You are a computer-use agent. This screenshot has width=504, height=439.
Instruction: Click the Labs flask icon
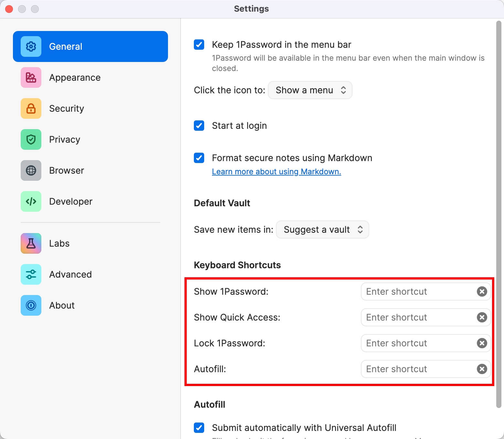pos(31,243)
